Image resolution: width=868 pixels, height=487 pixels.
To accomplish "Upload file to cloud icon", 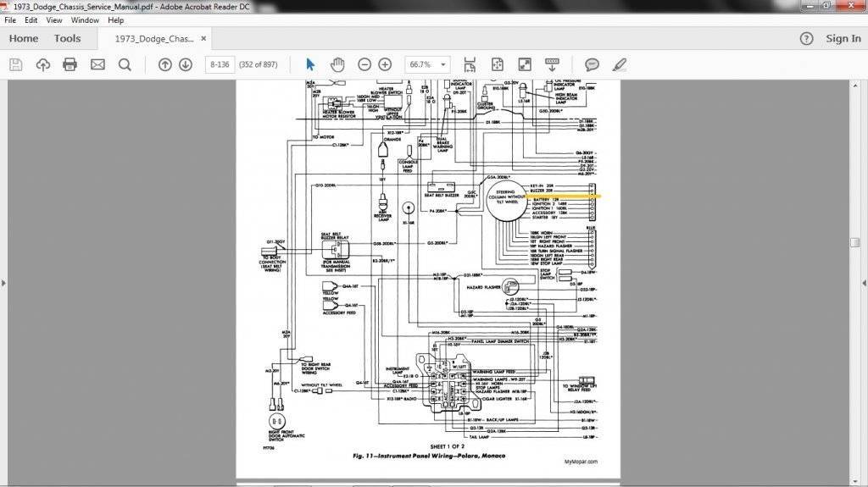I will tap(43, 64).
